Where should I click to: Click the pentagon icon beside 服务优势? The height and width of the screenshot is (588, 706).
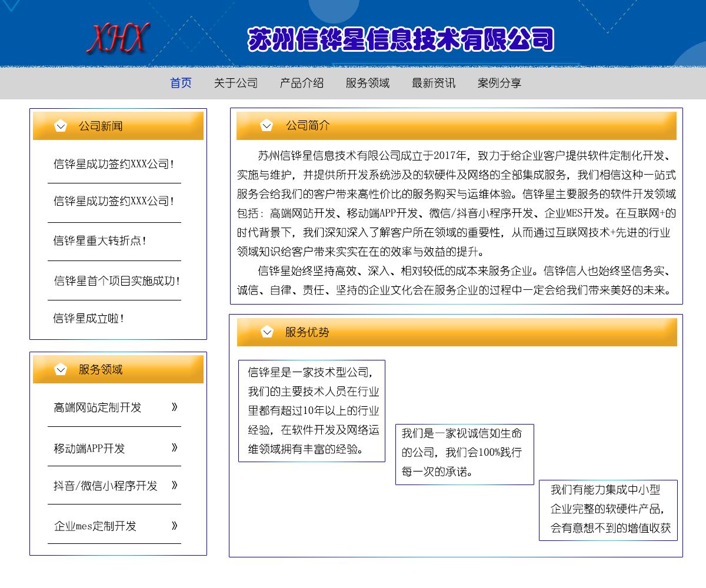coord(267,332)
